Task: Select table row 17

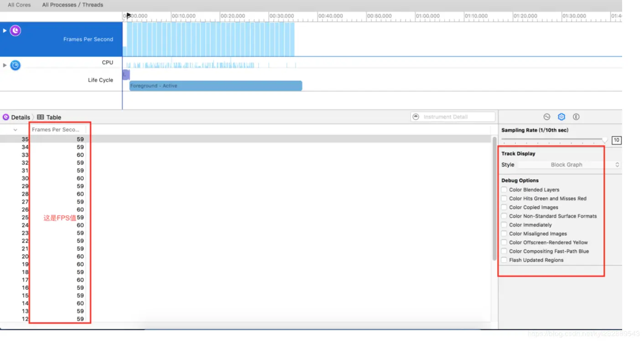Action: coord(245,280)
